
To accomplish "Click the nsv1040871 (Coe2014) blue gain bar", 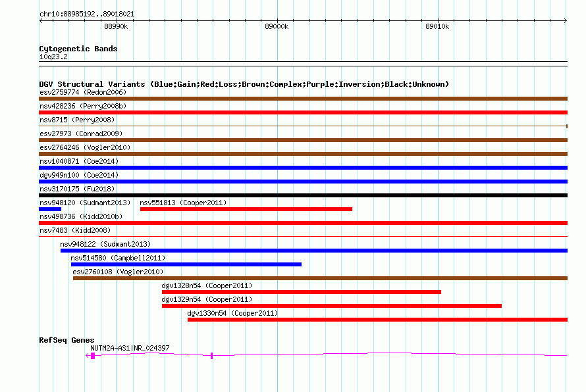I will pyautogui.click(x=303, y=168).
